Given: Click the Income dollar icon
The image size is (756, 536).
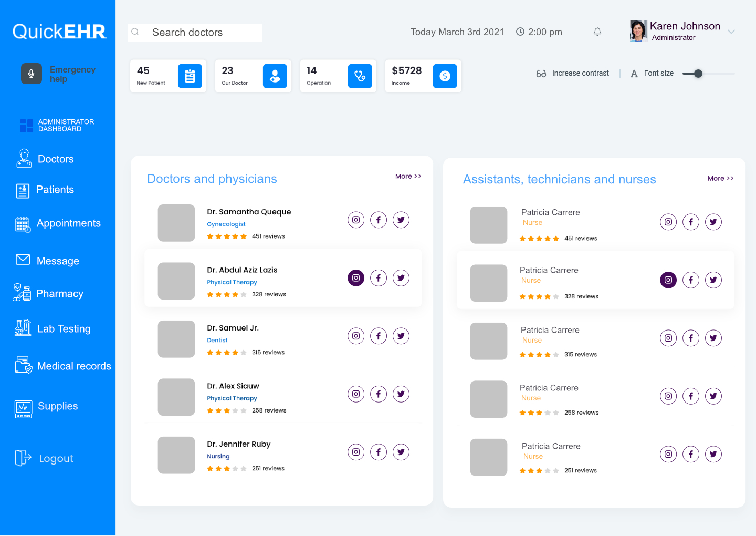Looking at the screenshot, I should [x=445, y=76].
